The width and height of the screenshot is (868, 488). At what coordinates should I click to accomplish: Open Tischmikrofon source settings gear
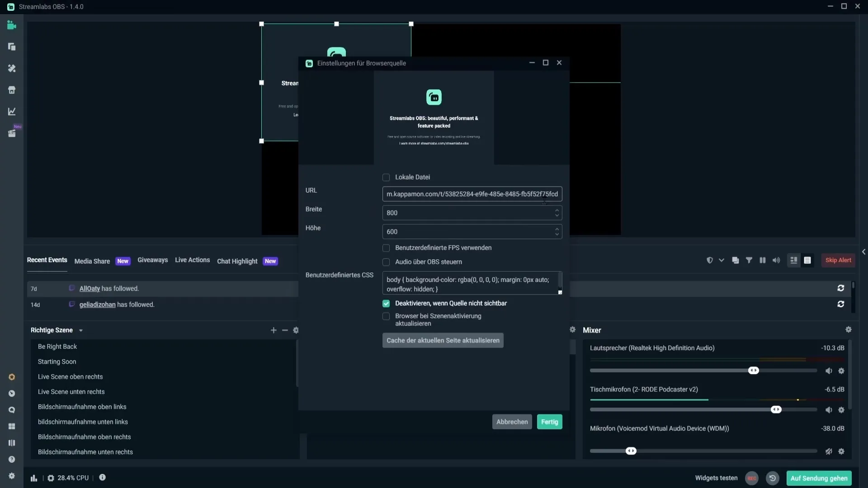841,410
